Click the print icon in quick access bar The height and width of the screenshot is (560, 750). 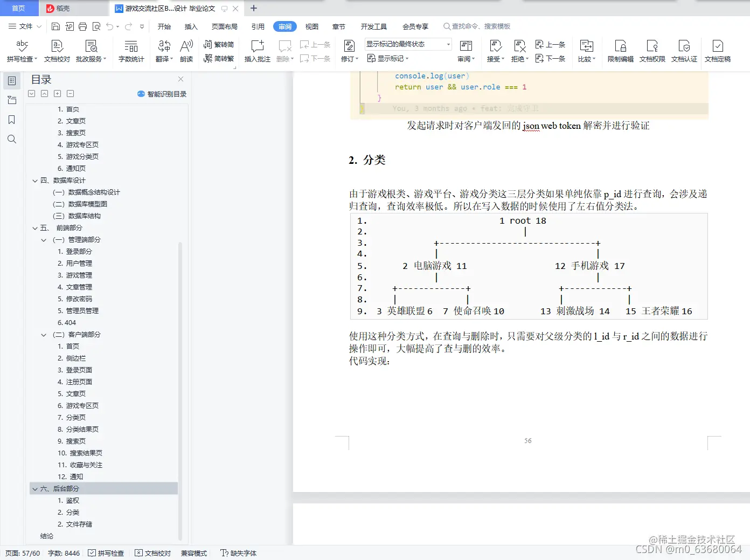pos(82,26)
